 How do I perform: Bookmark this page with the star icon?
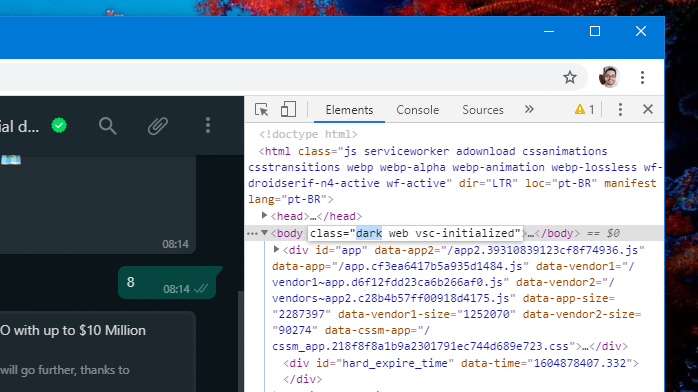coord(570,77)
